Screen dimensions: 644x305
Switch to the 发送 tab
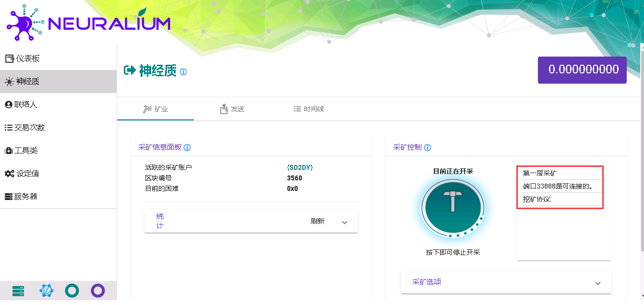(x=232, y=109)
